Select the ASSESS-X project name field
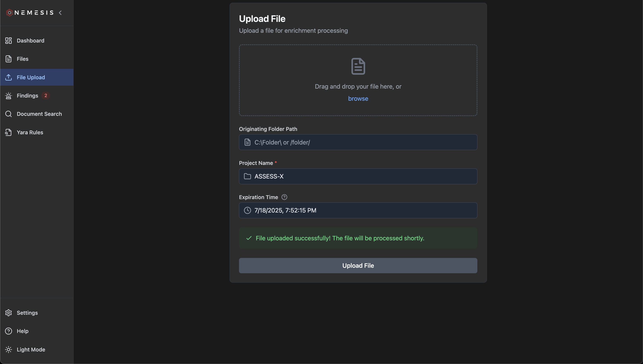This screenshot has height=364, width=643. pos(358,176)
